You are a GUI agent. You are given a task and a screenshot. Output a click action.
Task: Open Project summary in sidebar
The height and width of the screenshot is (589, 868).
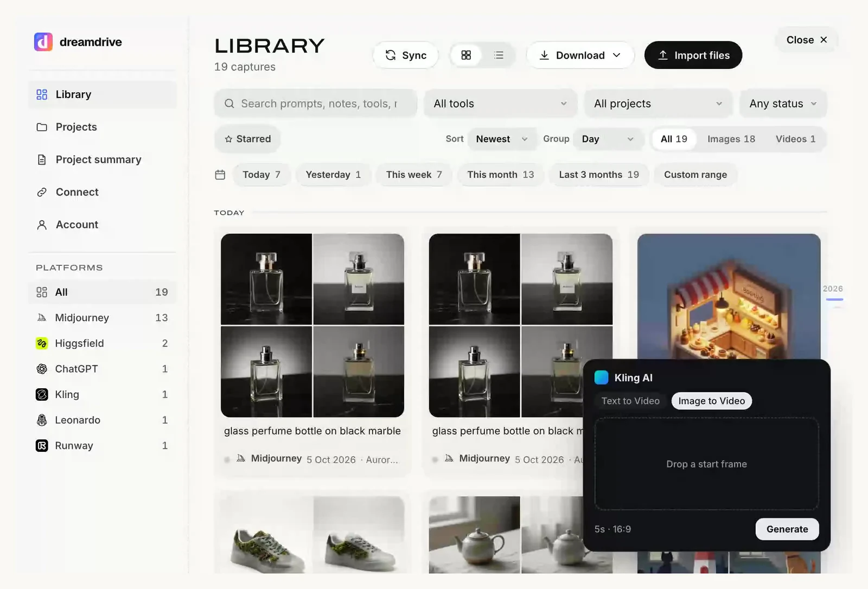[x=102, y=159]
